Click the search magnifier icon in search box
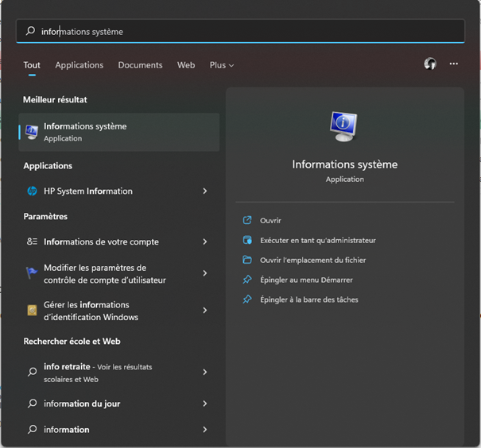 30,31
